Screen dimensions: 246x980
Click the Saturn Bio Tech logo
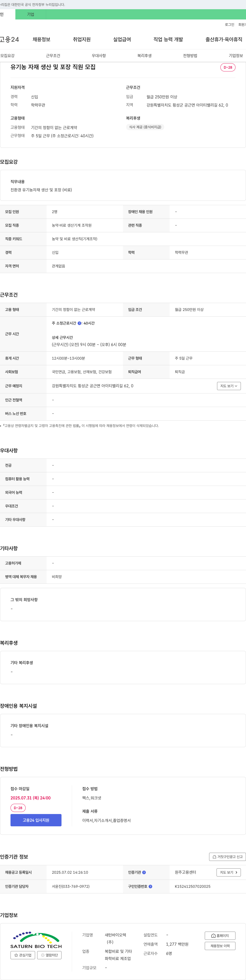(36, 940)
